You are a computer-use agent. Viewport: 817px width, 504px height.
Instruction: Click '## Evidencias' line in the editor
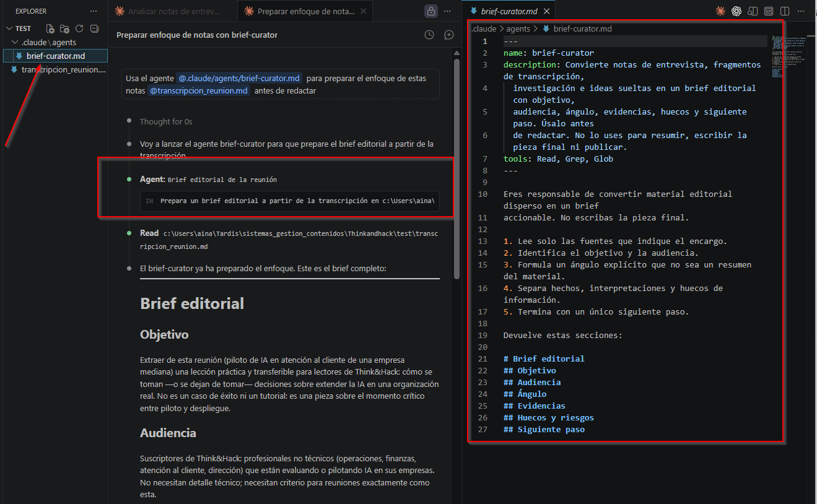point(535,406)
